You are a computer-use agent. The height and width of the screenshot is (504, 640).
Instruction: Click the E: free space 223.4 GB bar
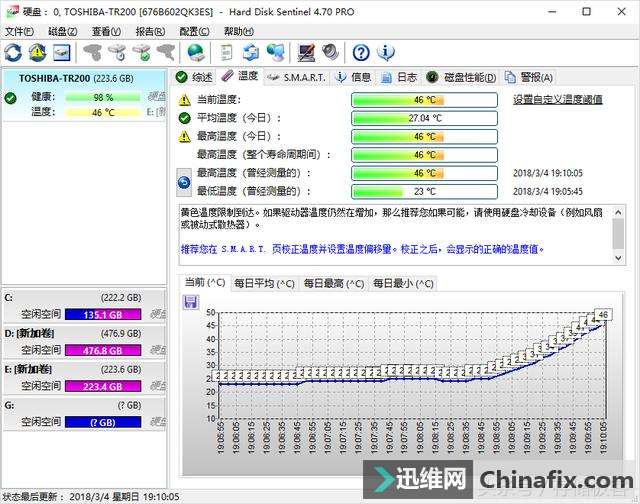(103, 386)
